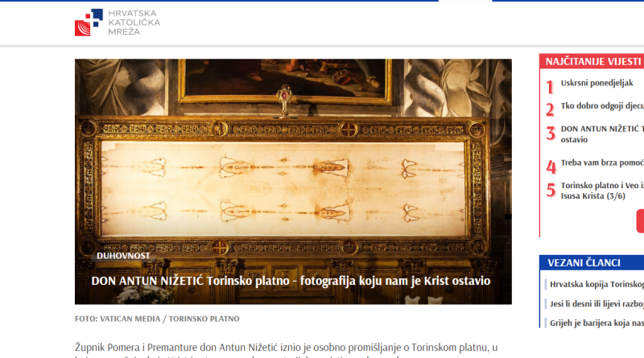Click the FOTO: VATICAN MEDIA caption text
644x358 pixels.
(x=157, y=319)
